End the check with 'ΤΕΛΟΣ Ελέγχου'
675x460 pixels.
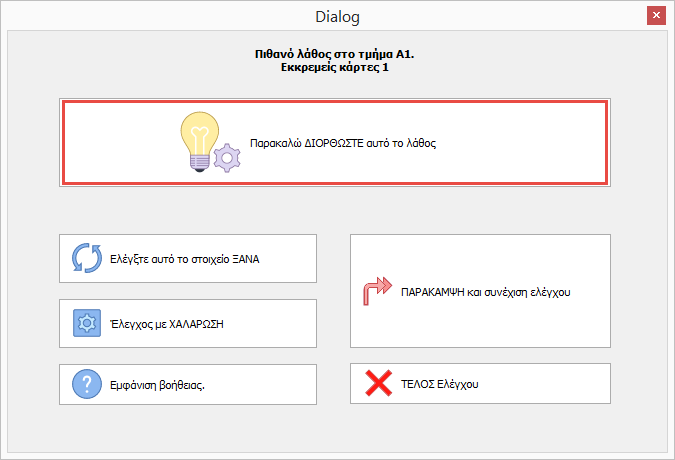479,383
